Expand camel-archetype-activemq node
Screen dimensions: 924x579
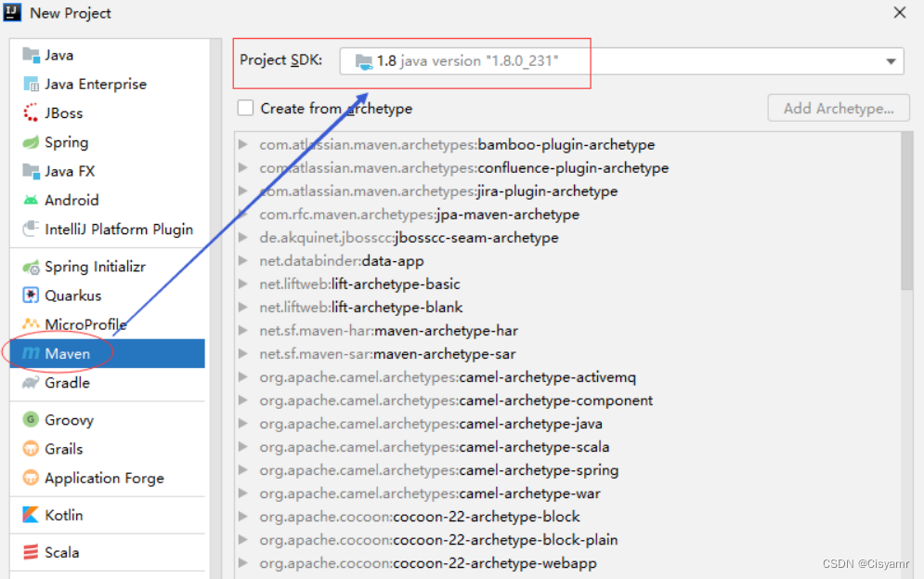pyautogui.click(x=242, y=377)
